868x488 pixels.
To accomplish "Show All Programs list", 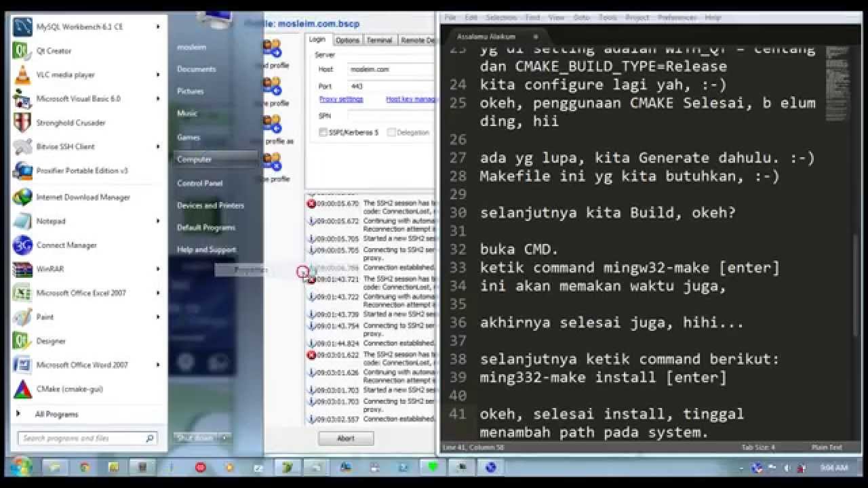I will coord(57,414).
